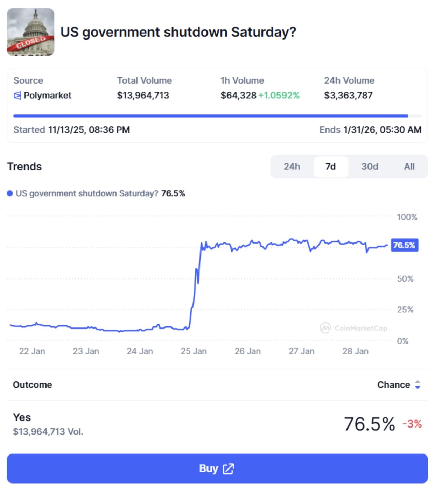The height and width of the screenshot is (494, 448).
Task: Click the Outcome column header
Action: [x=33, y=385]
